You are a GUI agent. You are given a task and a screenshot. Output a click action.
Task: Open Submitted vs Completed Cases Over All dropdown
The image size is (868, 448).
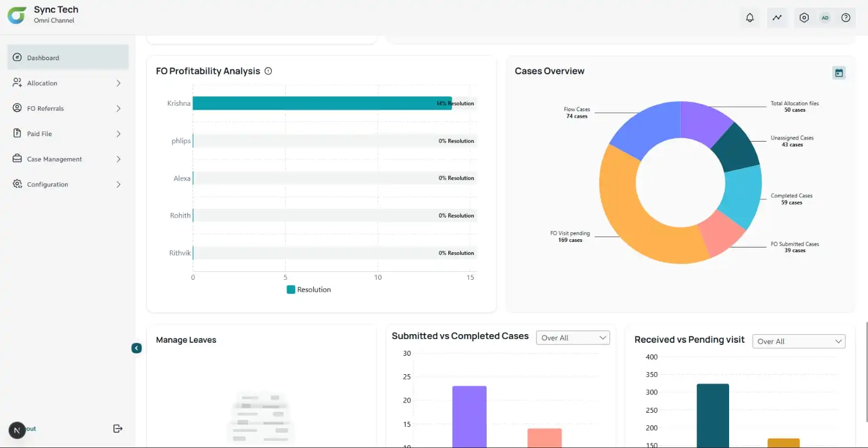(573, 338)
